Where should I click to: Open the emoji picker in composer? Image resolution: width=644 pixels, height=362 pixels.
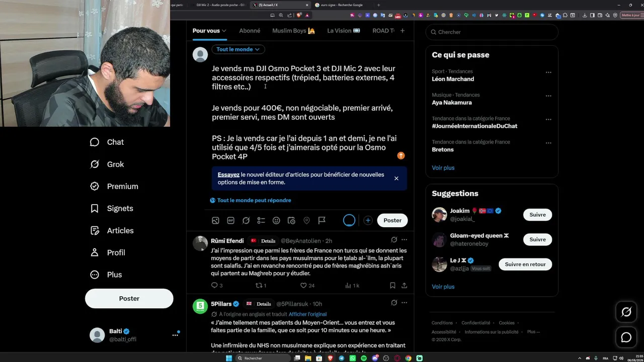tap(276, 220)
